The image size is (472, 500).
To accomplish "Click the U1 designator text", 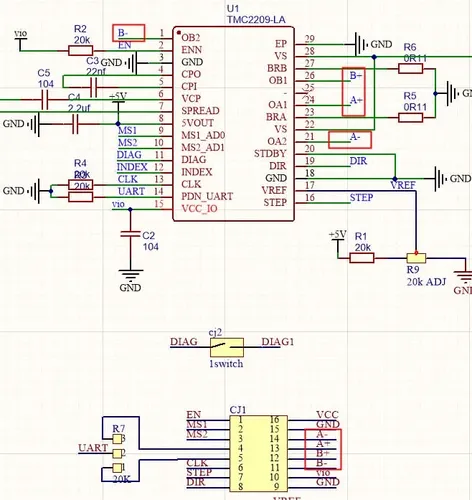I will 233,9.
